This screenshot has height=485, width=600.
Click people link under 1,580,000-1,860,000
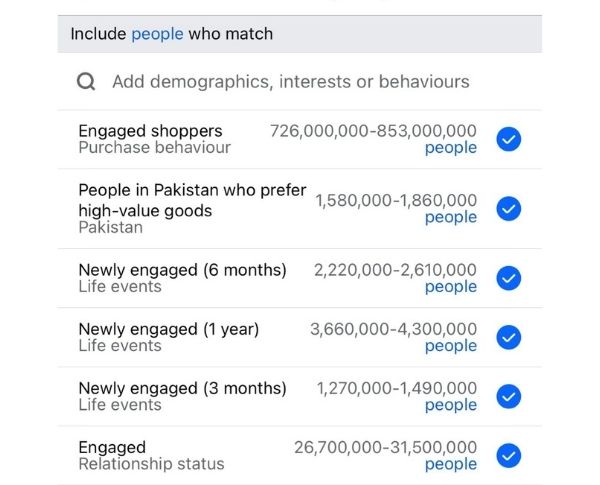[x=451, y=218]
